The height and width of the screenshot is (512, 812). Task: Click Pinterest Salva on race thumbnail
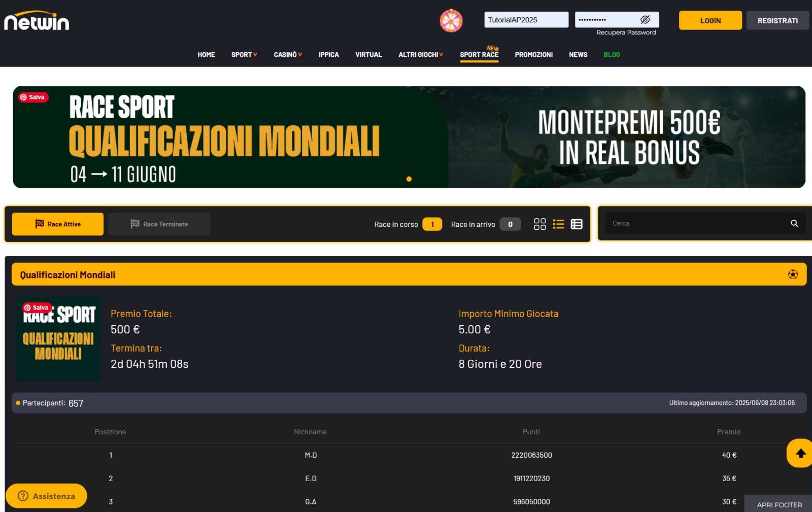pos(37,308)
